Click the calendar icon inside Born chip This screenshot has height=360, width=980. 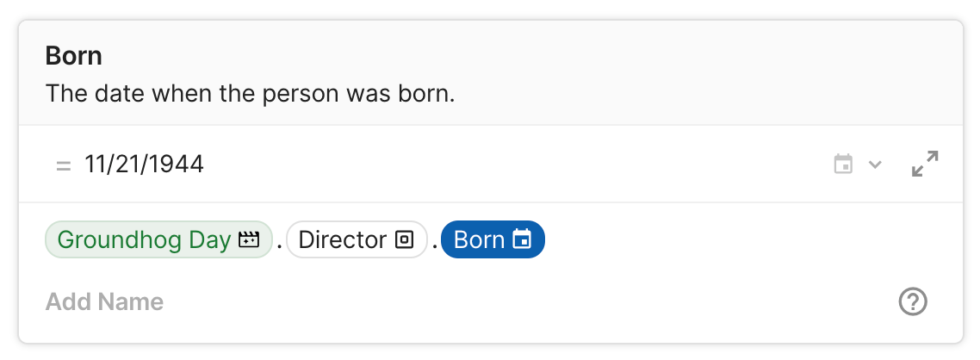[522, 240]
